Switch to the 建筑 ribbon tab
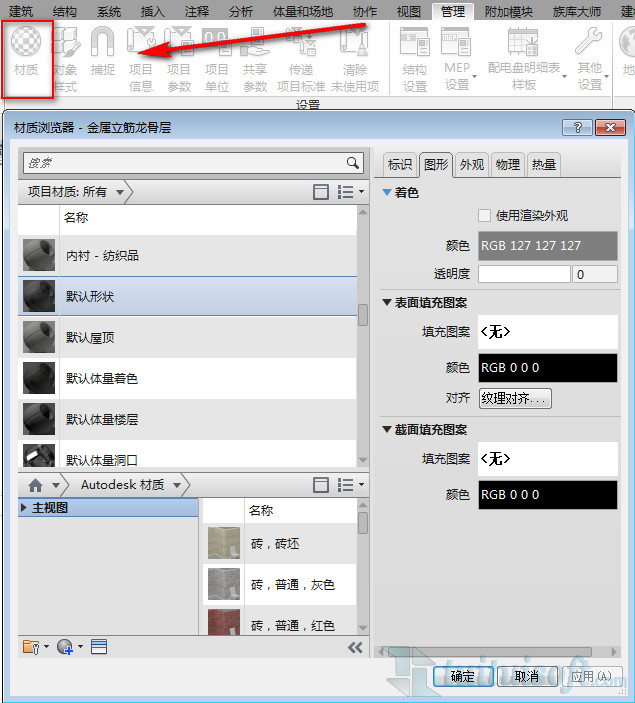 [21, 11]
